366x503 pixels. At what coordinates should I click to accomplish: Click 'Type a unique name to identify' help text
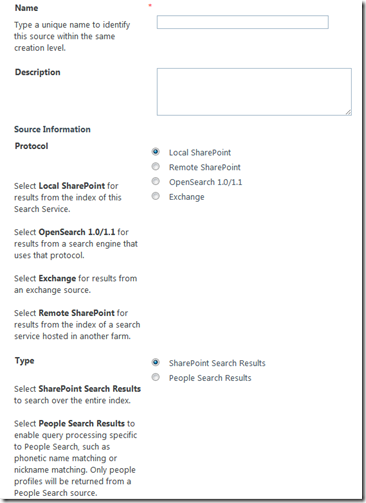[72, 25]
